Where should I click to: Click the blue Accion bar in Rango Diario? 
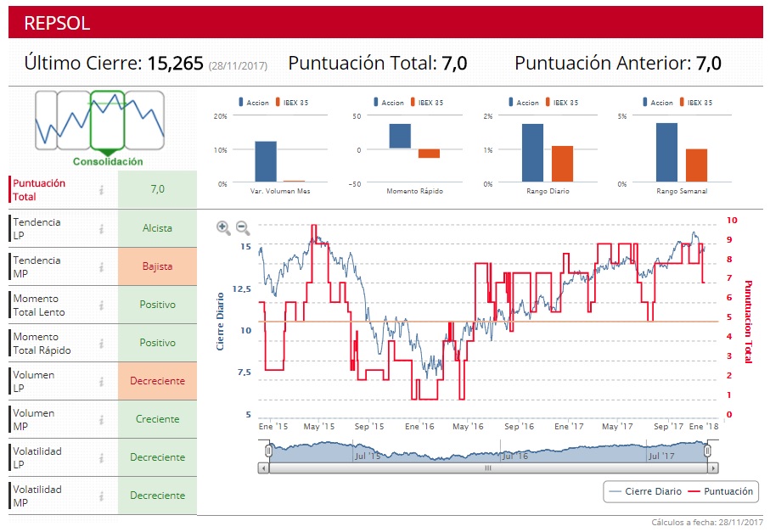533,153
